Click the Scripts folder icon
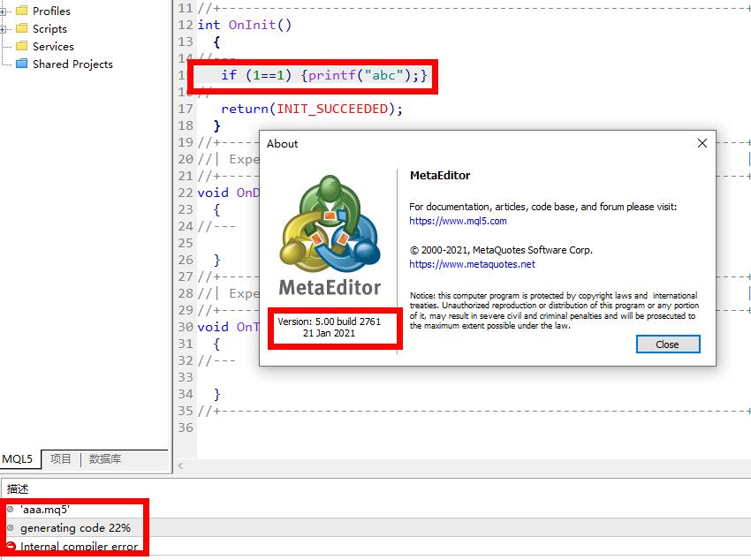 [x=21, y=27]
